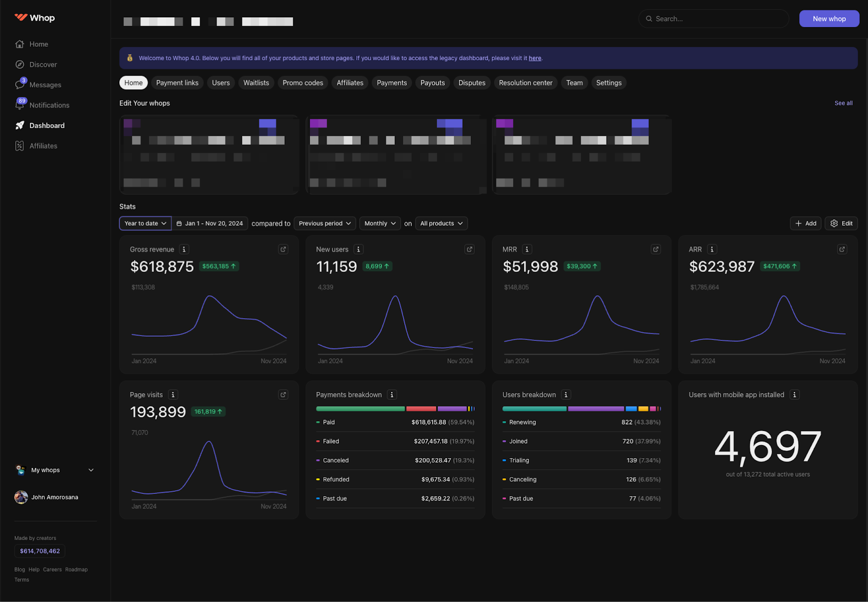This screenshot has width=868, height=602.
Task: Switch to Payments tab
Action: click(x=392, y=83)
